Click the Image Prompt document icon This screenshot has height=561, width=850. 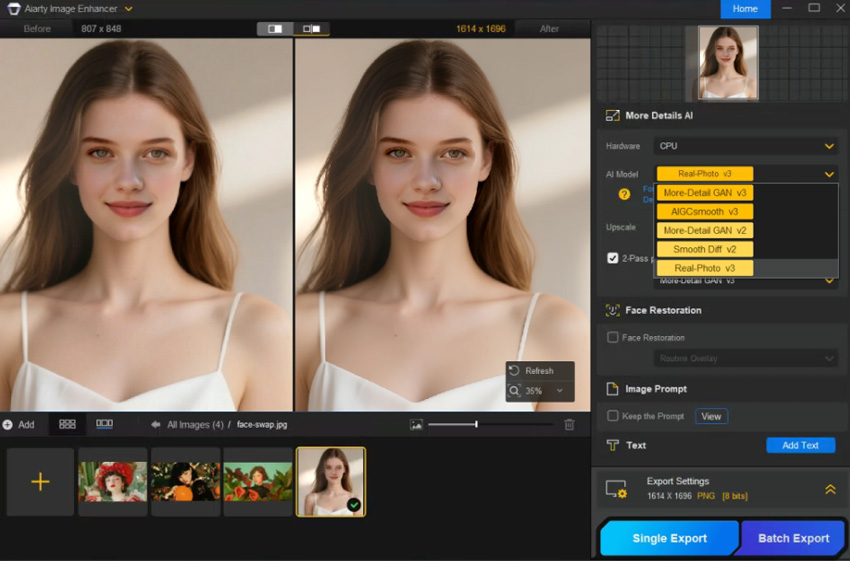point(613,389)
